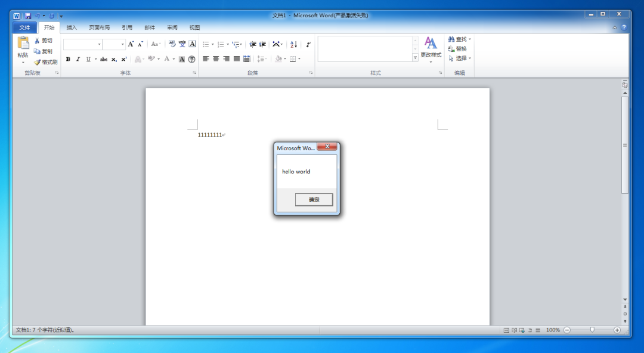644x353 pixels.
Task: Click the 剪切 cut button
Action: click(x=44, y=41)
